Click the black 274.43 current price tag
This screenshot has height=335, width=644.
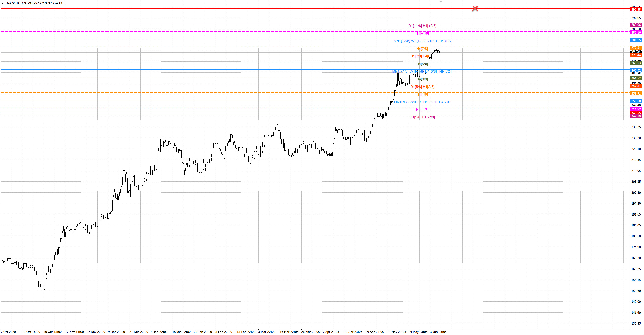(636, 52)
